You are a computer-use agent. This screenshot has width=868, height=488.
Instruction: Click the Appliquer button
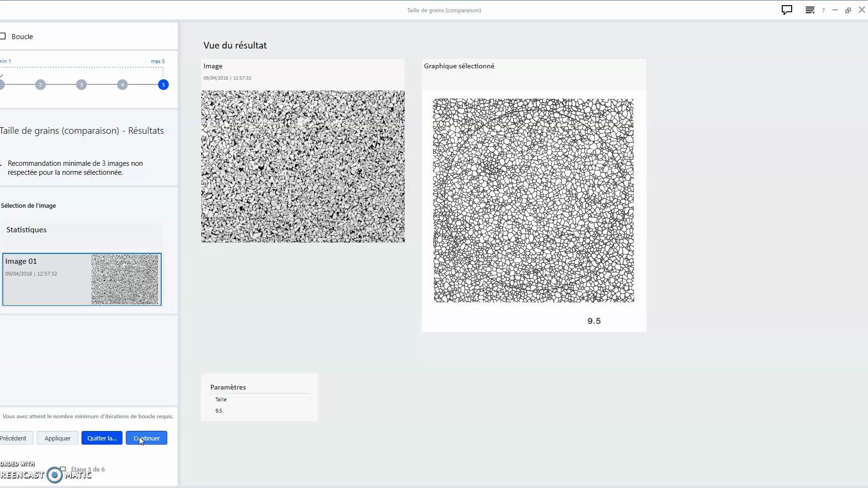57,438
